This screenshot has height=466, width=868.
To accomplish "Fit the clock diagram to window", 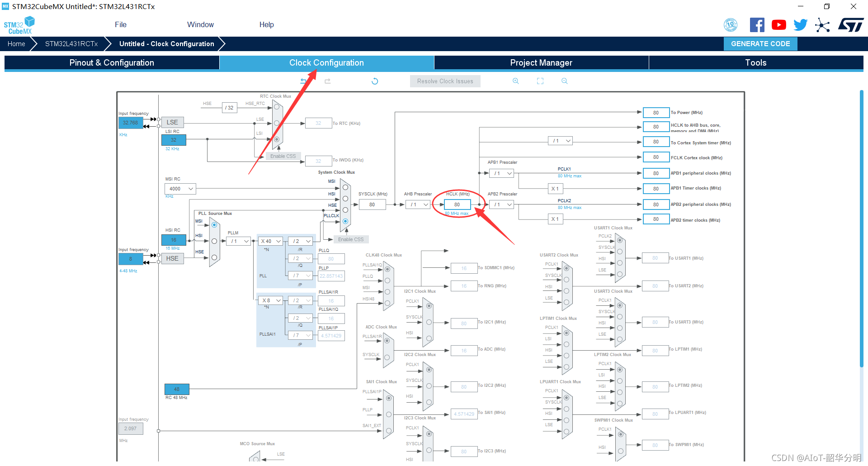I will pyautogui.click(x=540, y=81).
